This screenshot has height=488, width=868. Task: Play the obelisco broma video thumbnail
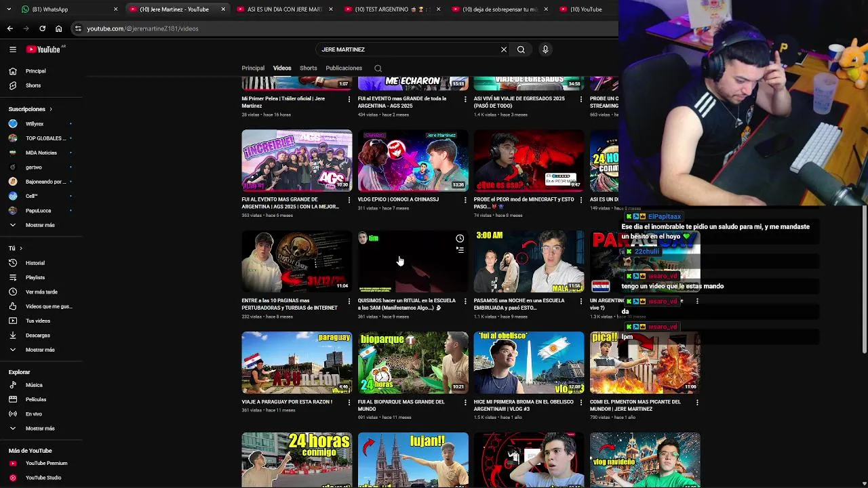pos(529,362)
